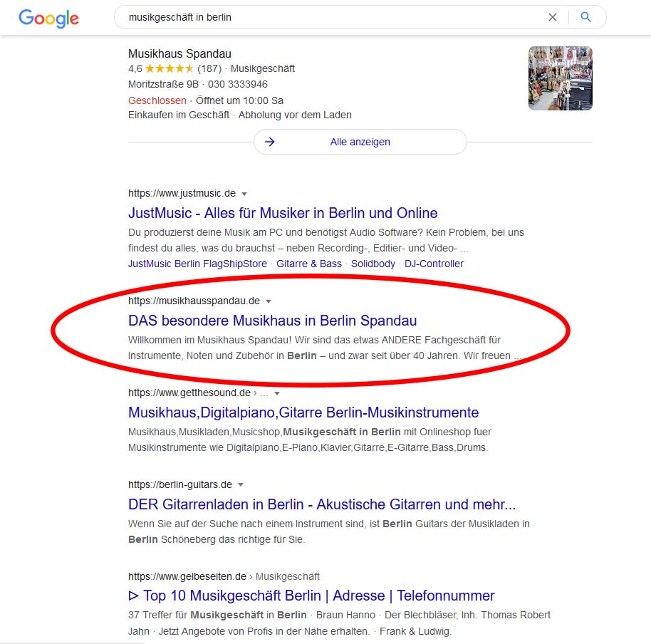
Task: Click Abholung vor dem Laden text
Action: [x=295, y=115]
